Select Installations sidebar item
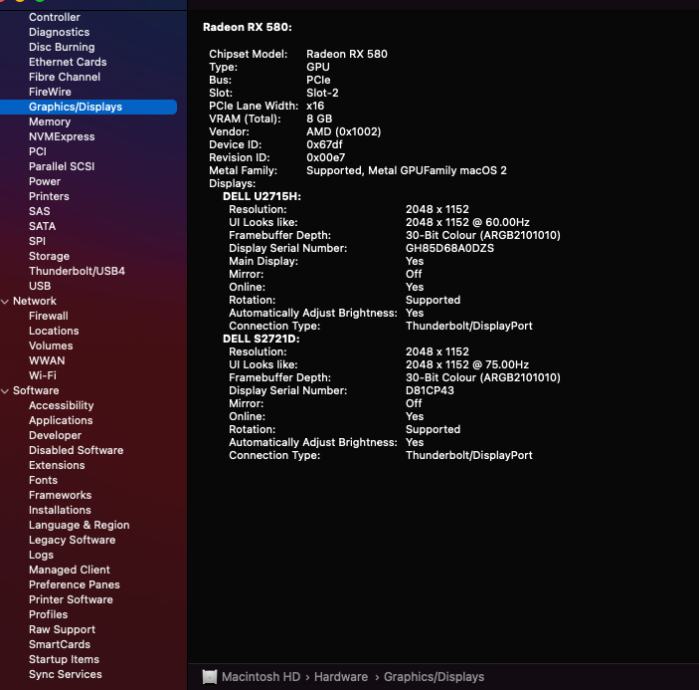Image resolution: width=699 pixels, height=690 pixels. tap(60, 510)
